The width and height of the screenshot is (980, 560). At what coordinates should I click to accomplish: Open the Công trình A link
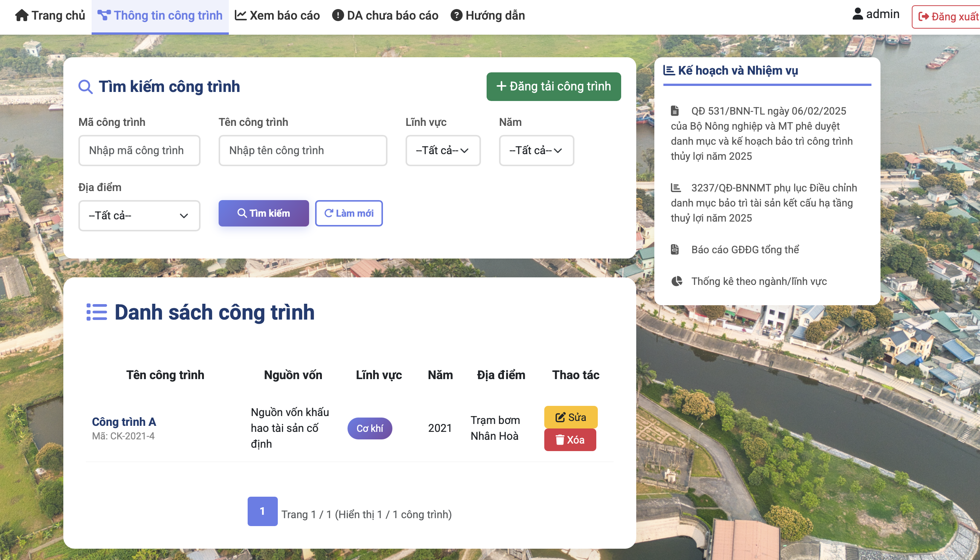click(124, 422)
